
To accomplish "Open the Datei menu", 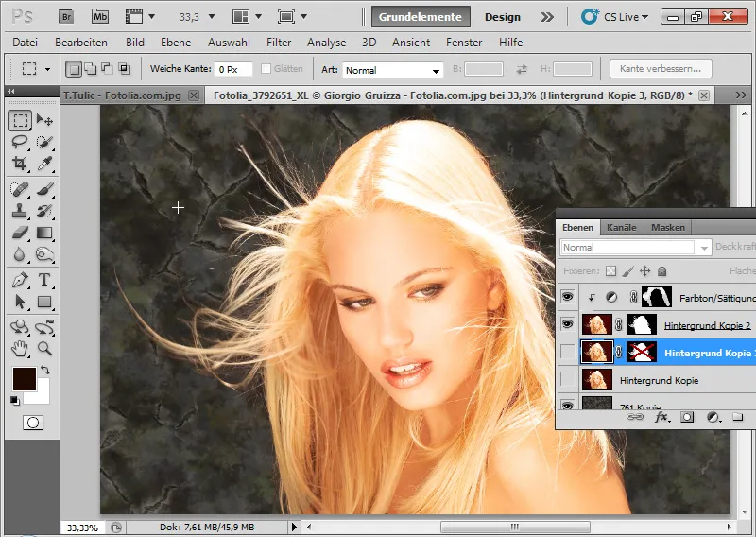I will coord(26,43).
